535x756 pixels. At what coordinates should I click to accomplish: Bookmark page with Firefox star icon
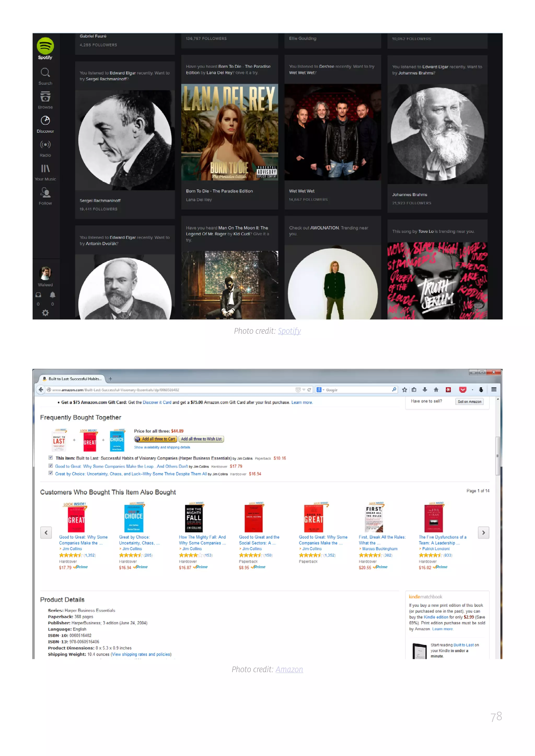point(405,390)
